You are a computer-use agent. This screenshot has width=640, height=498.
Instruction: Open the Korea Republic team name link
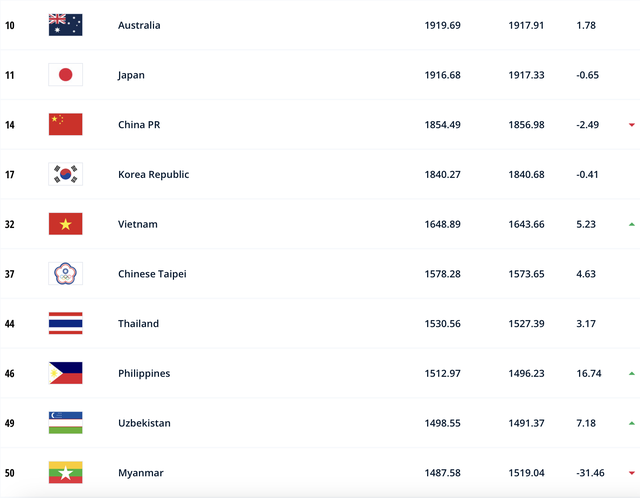[x=153, y=175]
